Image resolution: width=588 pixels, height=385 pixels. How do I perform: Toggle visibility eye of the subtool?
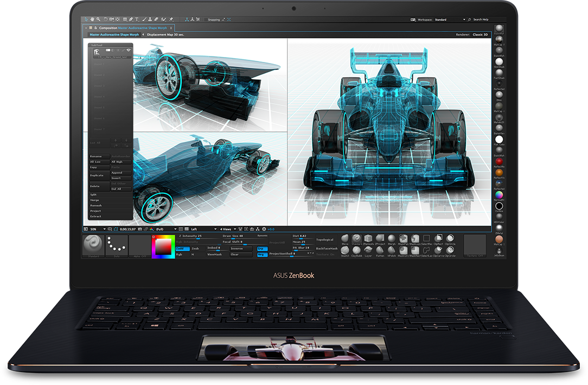(129, 51)
